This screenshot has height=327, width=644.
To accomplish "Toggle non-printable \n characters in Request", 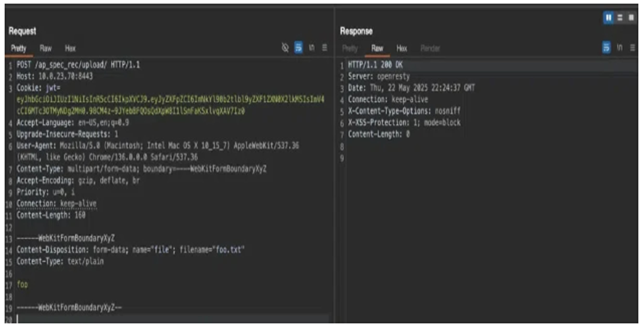I will coord(312,48).
